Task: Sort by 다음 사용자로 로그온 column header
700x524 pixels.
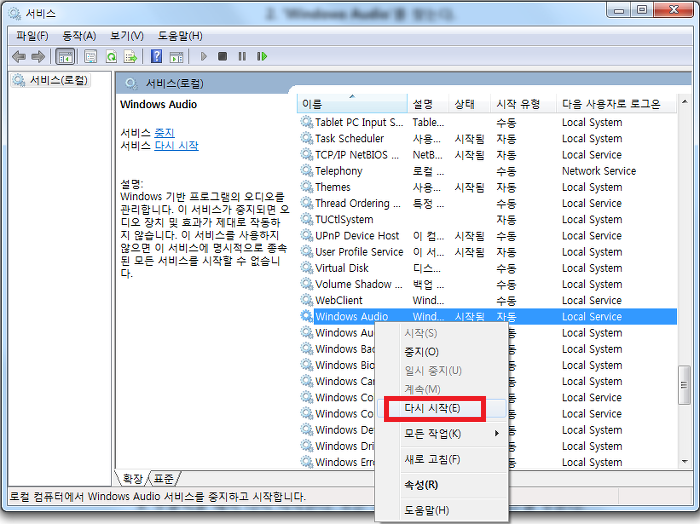Action: coord(617,104)
